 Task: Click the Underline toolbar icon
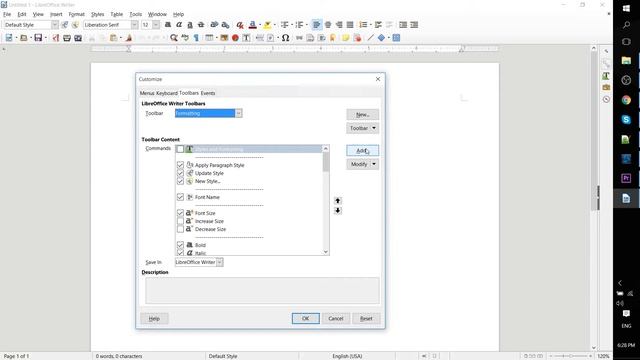point(190,25)
